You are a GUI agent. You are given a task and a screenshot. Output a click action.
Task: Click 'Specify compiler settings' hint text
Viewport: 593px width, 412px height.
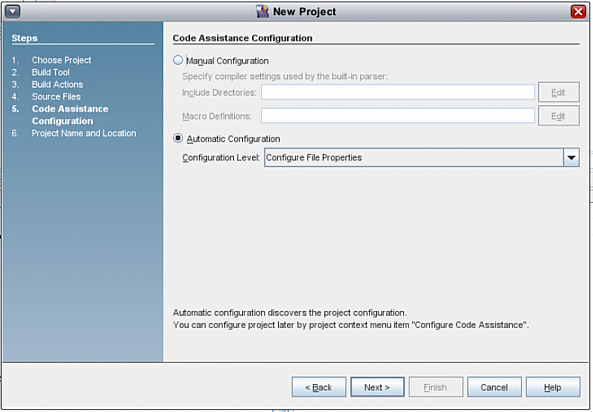click(285, 76)
